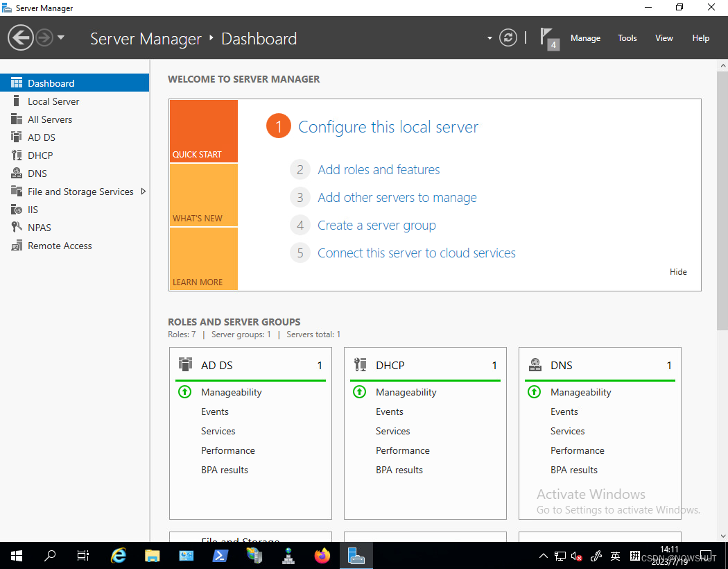The image size is (728, 569).
Task: Show hidden system tray icons
Action: coord(543,556)
